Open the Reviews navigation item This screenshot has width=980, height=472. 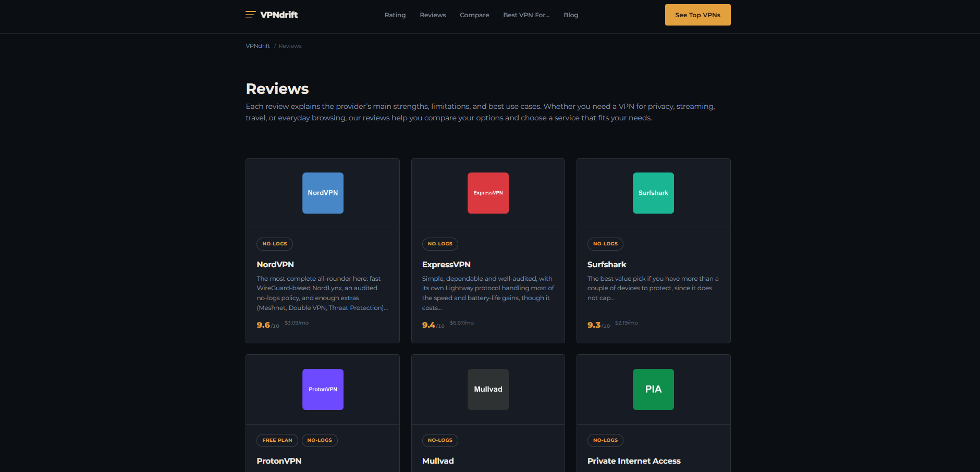pyautogui.click(x=433, y=15)
